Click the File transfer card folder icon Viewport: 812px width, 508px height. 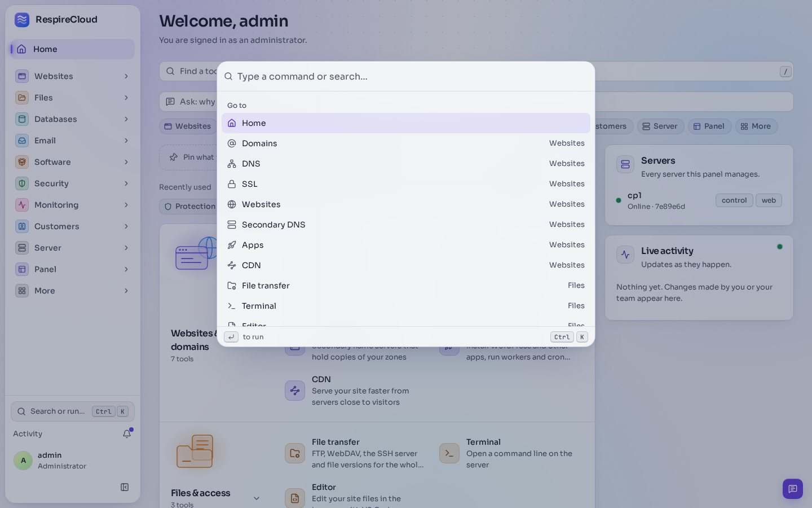pos(295,453)
